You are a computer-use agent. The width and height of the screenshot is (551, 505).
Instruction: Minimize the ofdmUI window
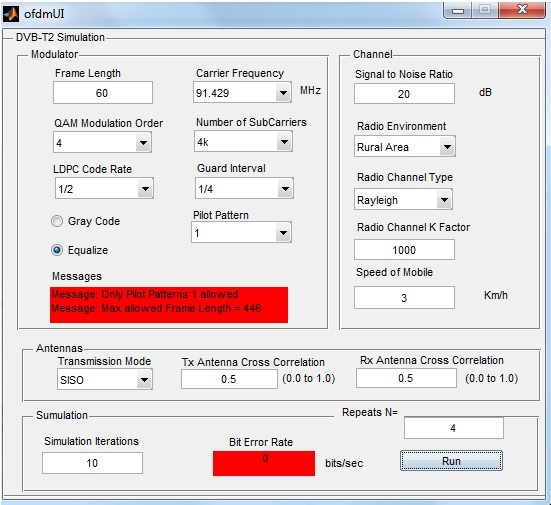tap(458, 11)
